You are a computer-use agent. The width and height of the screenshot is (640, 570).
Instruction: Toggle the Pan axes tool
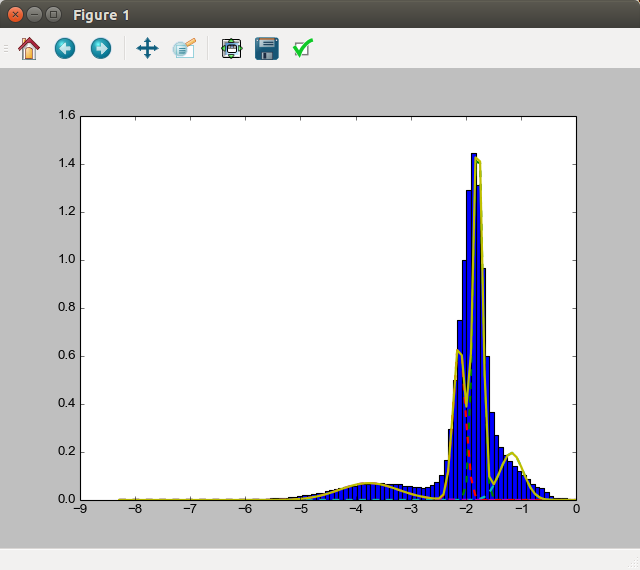tap(147, 48)
